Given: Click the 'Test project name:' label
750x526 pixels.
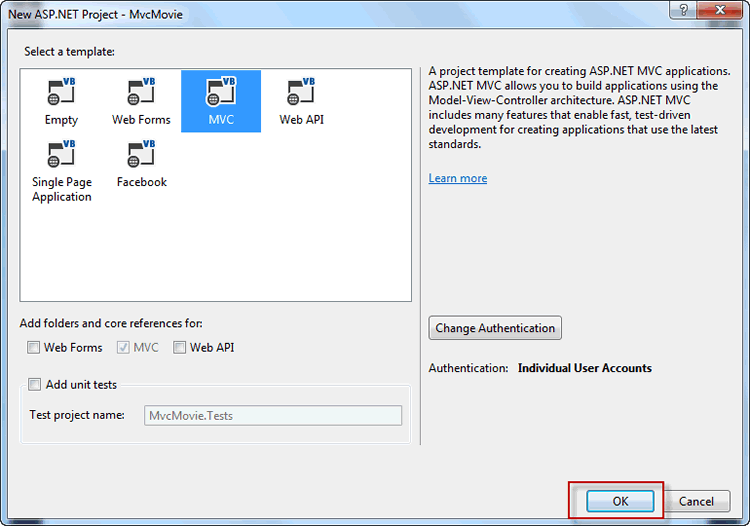Looking at the screenshot, I should (x=77, y=415).
